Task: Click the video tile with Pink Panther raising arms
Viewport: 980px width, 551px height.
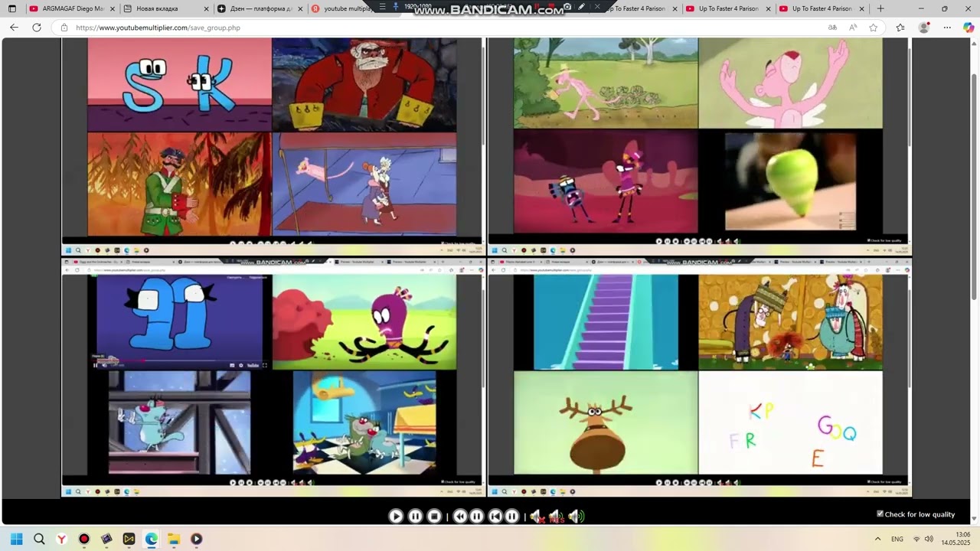Action: coord(790,83)
